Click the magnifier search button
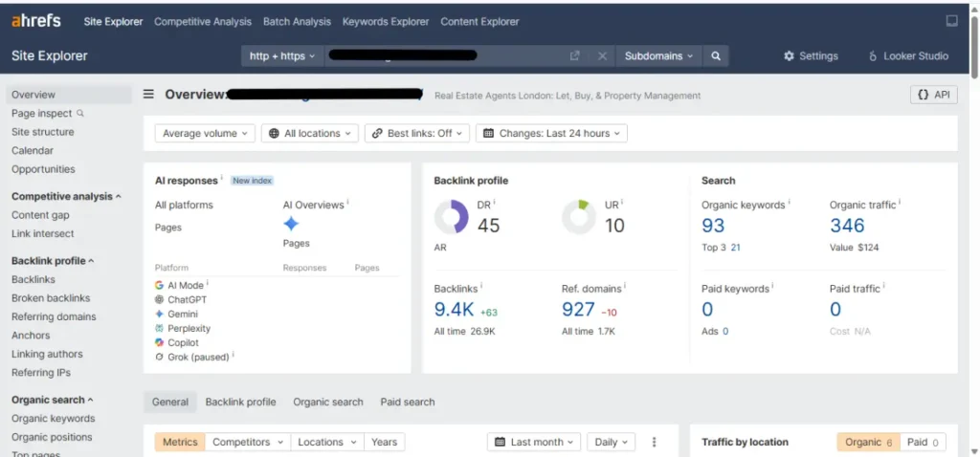 point(716,56)
